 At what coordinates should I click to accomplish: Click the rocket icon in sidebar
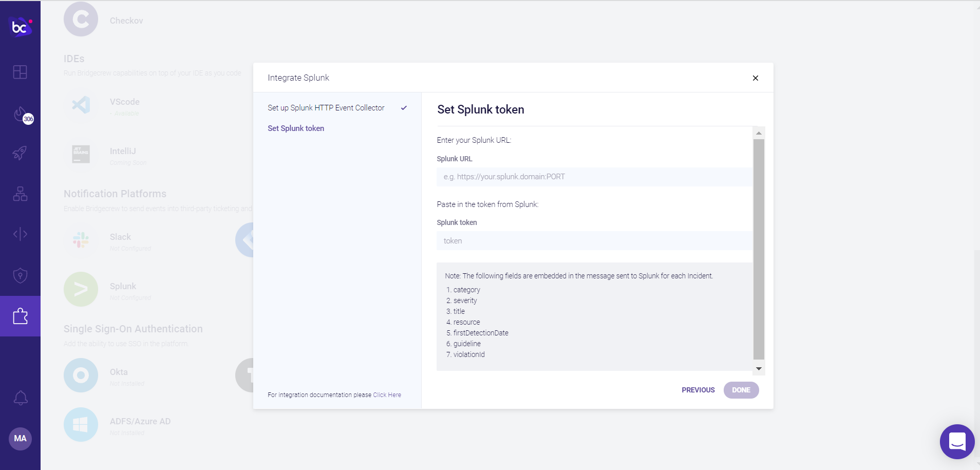coord(20,153)
